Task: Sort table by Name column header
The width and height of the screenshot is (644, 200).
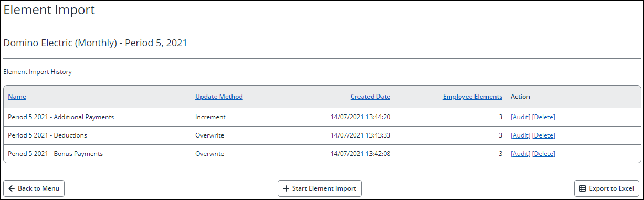Action: pos(17,97)
